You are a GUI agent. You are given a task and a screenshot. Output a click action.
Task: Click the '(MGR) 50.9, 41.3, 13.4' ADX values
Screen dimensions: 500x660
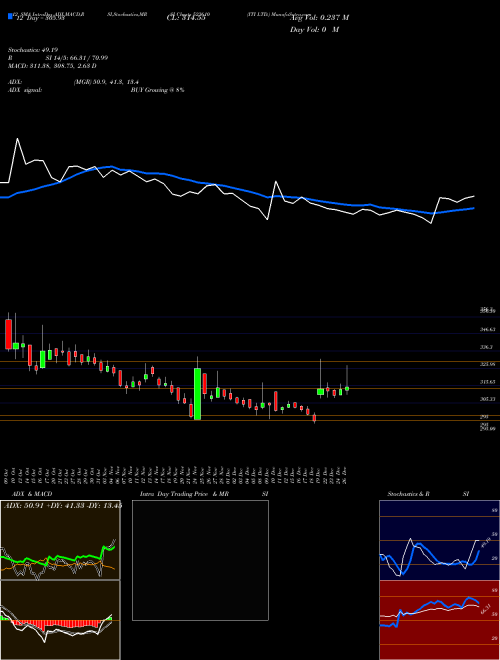pos(106,82)
